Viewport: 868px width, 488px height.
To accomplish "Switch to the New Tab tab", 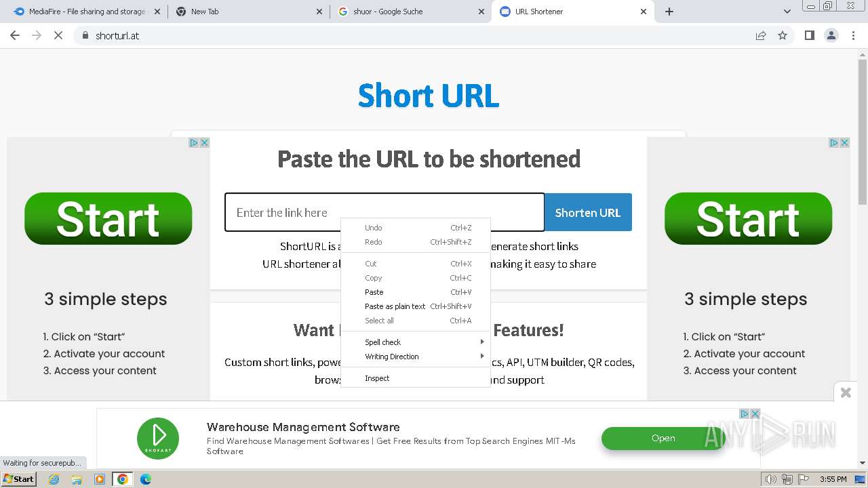I will coord(249,12).
